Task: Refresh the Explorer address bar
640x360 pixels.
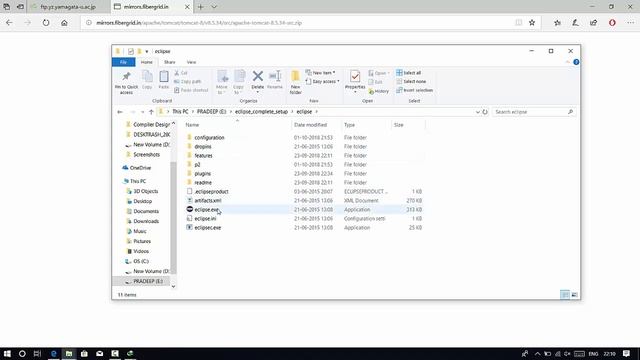Action: [485, 112]
